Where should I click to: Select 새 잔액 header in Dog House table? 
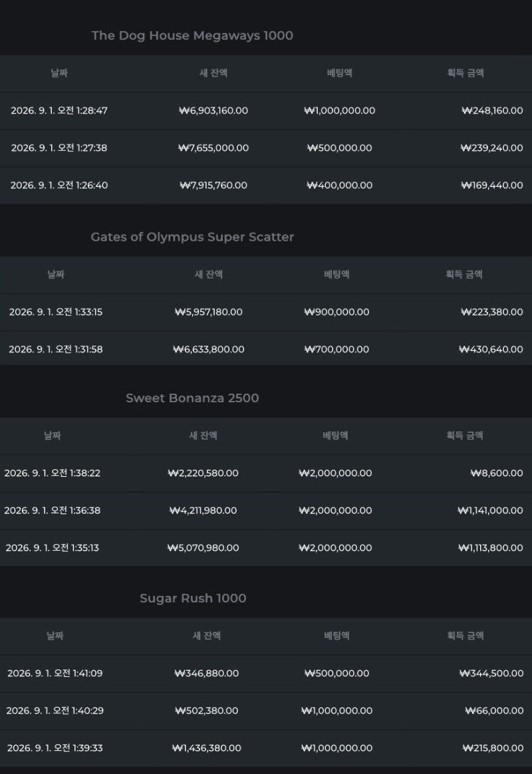[213, 73]
